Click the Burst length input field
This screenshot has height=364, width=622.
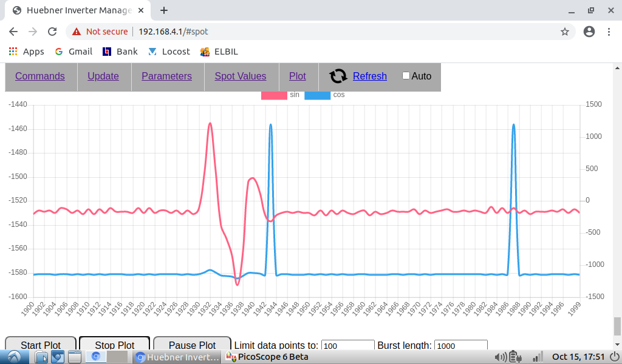[460, 345]
